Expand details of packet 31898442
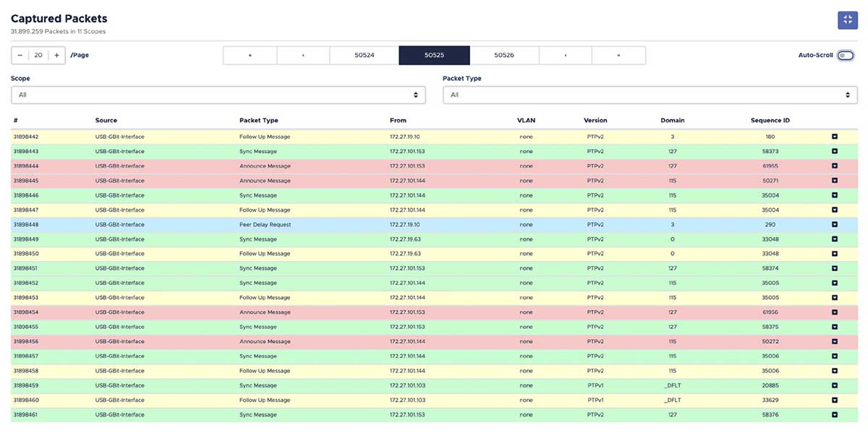The width and height of the screenshot is (868, 441). coord(834,137)
